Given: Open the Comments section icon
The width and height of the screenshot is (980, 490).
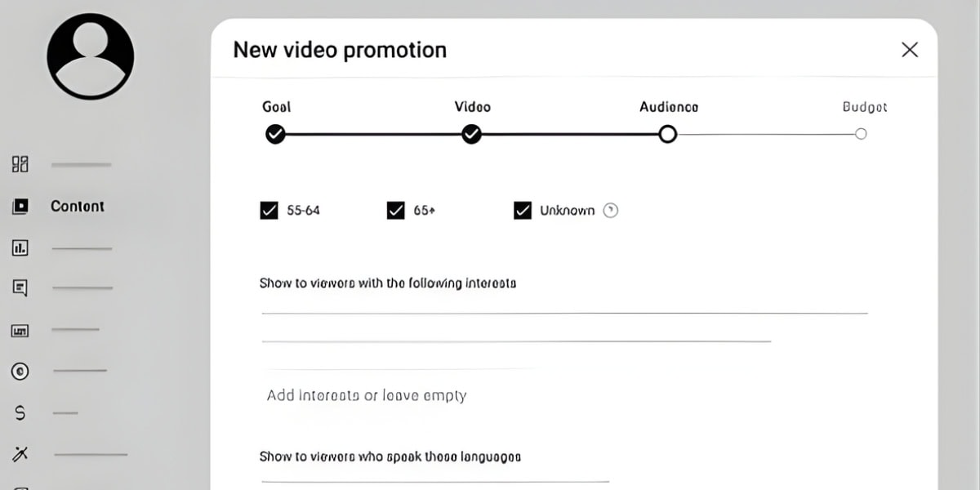Looking at the screenshot, I should (x=20, y=287).
